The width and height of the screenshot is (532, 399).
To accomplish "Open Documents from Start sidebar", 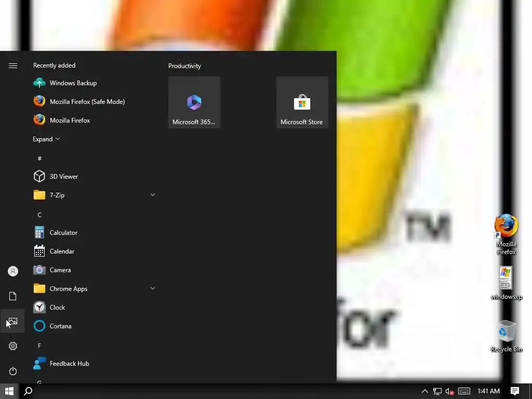I will (12, 296).
